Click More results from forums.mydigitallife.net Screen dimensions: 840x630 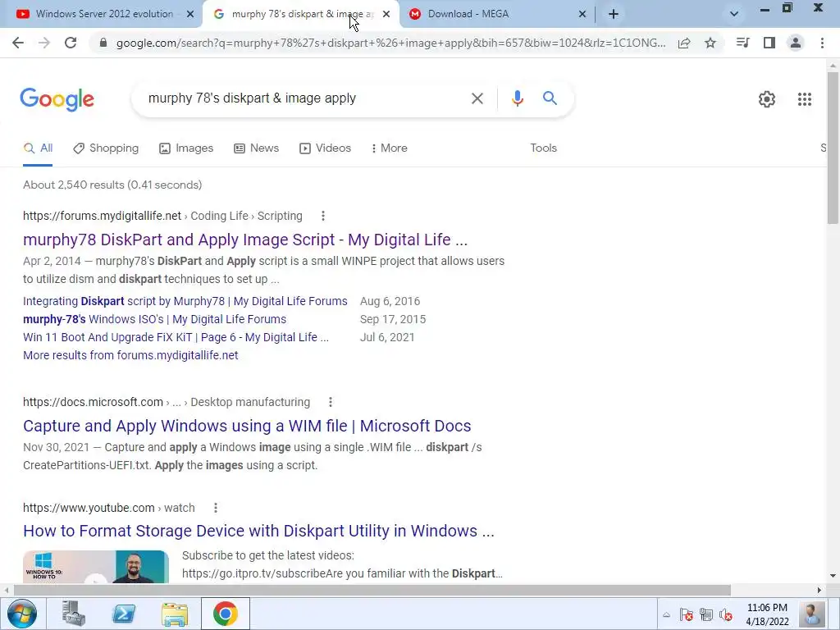130,355
